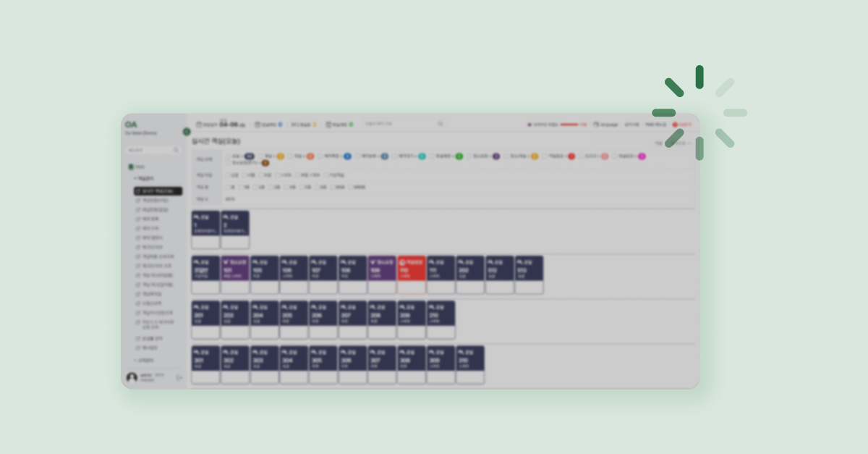
Task: Open room card 101 in purple
Action: (x=235, y=274)
